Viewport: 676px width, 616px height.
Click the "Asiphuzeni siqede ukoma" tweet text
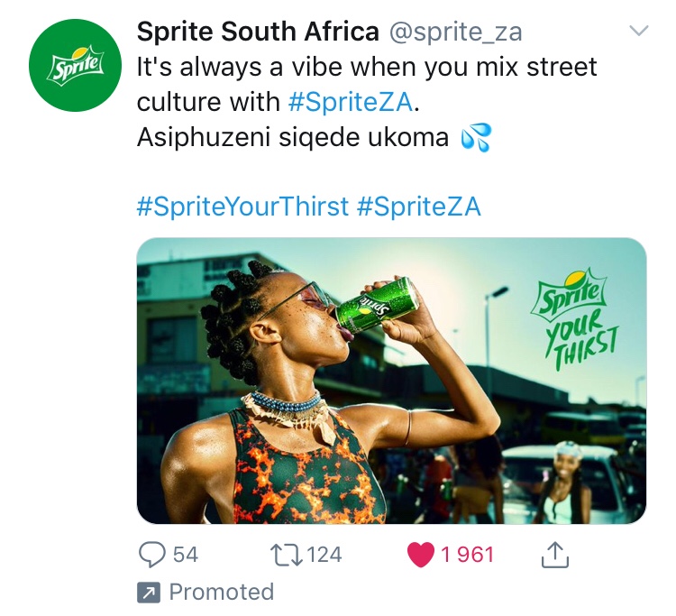click(292, 137)
